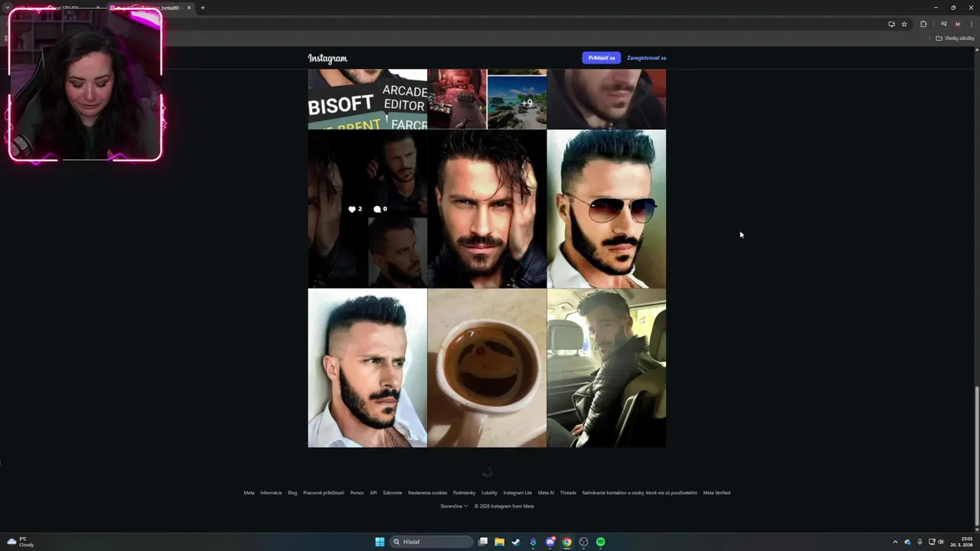Viewport: 980px width, 551px height.
Task: Click the Prihlásiť sa login button
Action: (601, 58)
